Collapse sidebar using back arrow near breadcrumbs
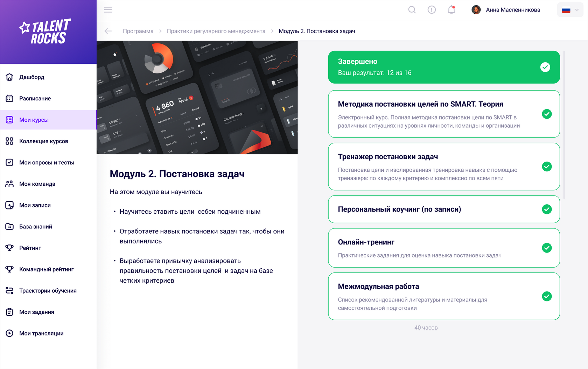588x369 pixels. pos(108,31)
